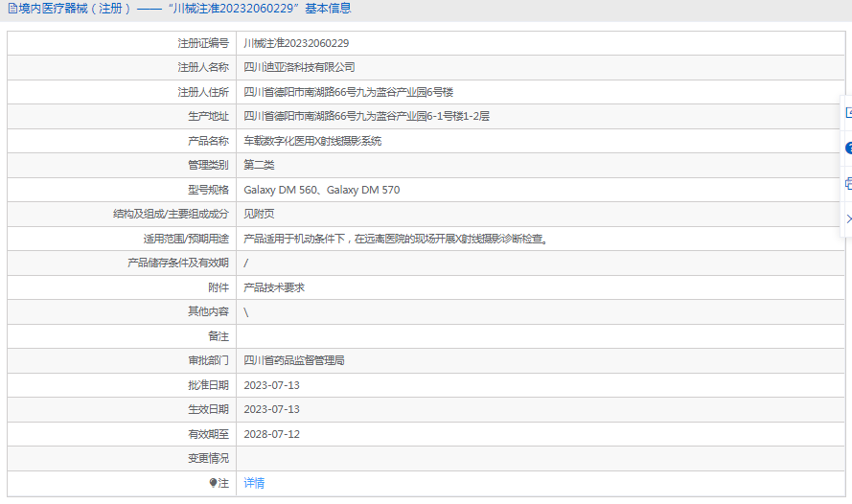This screenshot has width=852, height=504.
Task: Click the 生产地址 row label
Action: (209, 116)
